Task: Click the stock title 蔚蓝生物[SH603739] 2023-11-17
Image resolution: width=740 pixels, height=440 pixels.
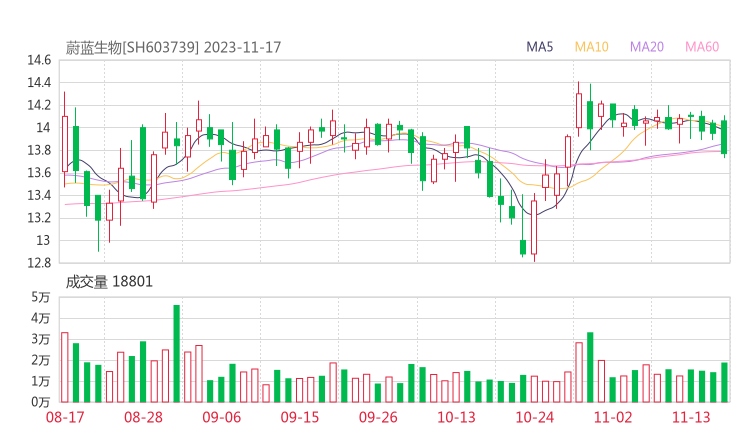Action: point(173,48)
